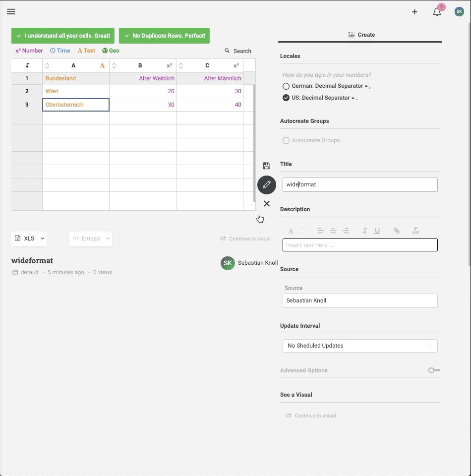Filter by Time type
The width and height of the screenshot is (471, 476).
[60, 51]
